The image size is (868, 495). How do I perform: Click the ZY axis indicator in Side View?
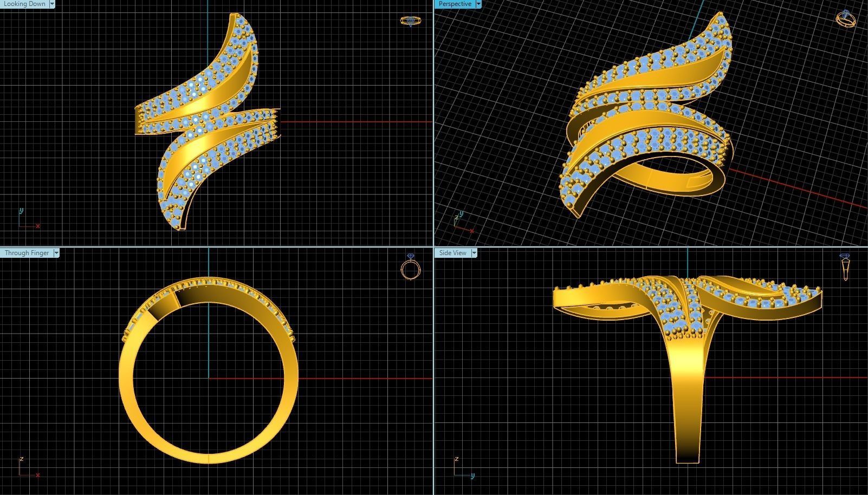(x=464, y=467)
